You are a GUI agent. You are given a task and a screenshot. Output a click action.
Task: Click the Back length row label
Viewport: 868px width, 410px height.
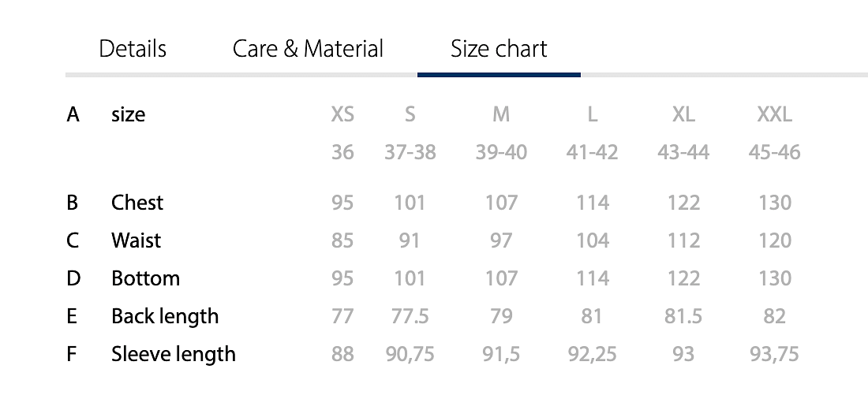(x=165, y=316)
